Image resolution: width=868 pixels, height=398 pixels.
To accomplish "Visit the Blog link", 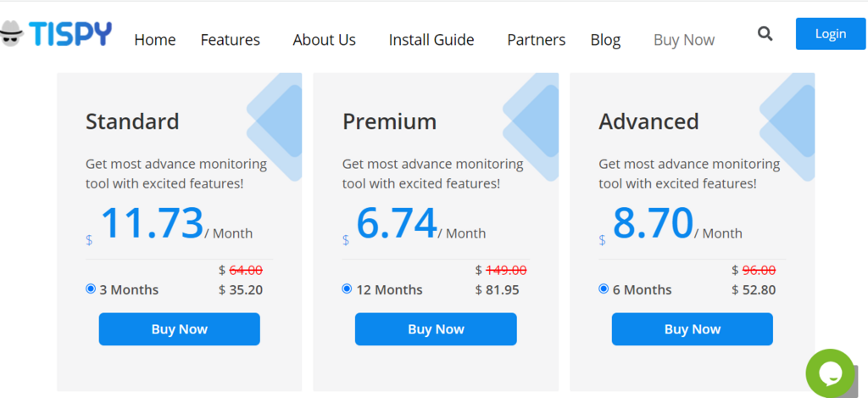I will click(x=605, y=40).
